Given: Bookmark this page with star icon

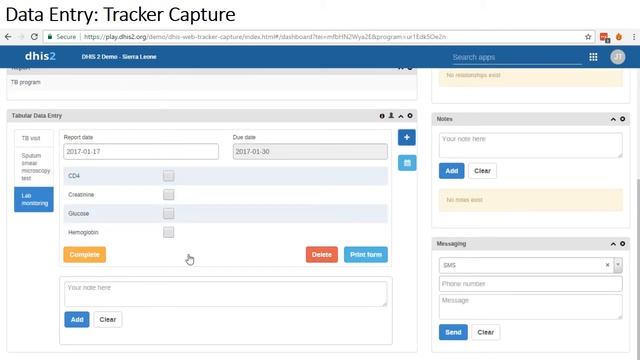Looking at the screenshot, I should (x=588, y=37).
